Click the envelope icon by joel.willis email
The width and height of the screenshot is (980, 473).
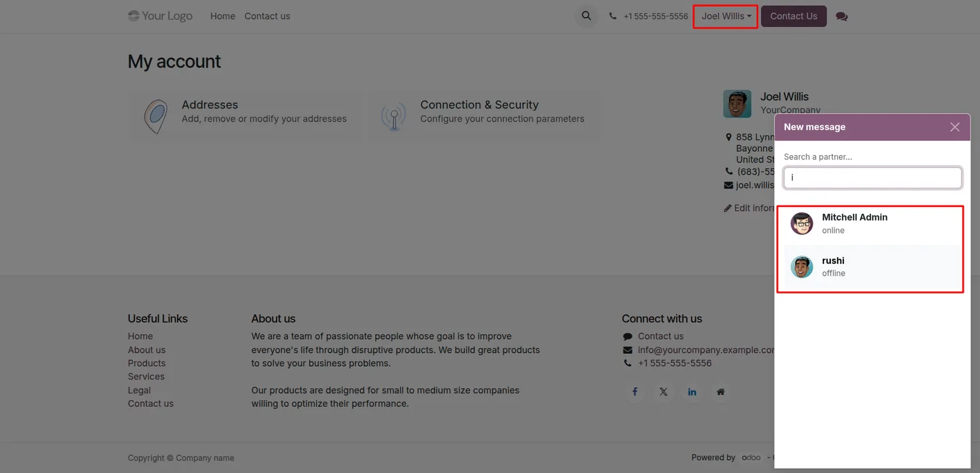click(728, 185)
